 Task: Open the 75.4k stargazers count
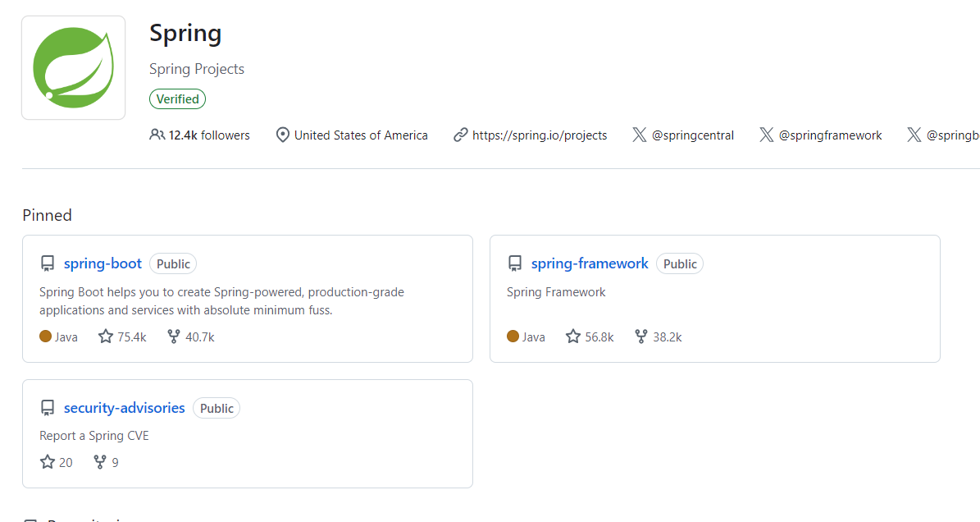[x=132, y=337]
